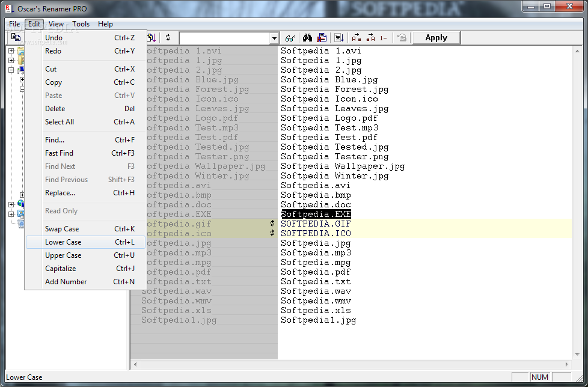The height and width of the screenshot is (387, 588).
Task: Choose Capitalize menu entry
Action: (x=85, y=269)
